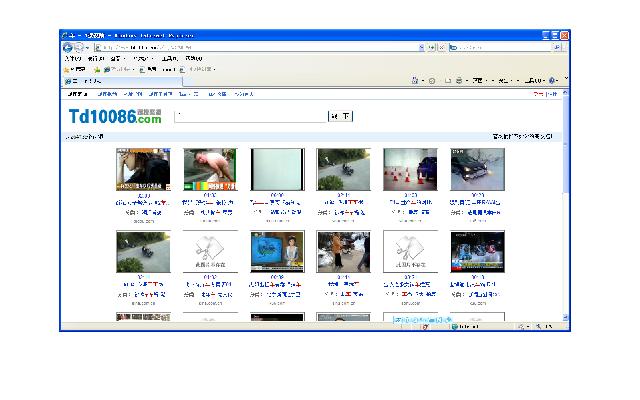Open the blue Help icon in command bar
Viewport: 640px width, 400px height.
[552, 81]
